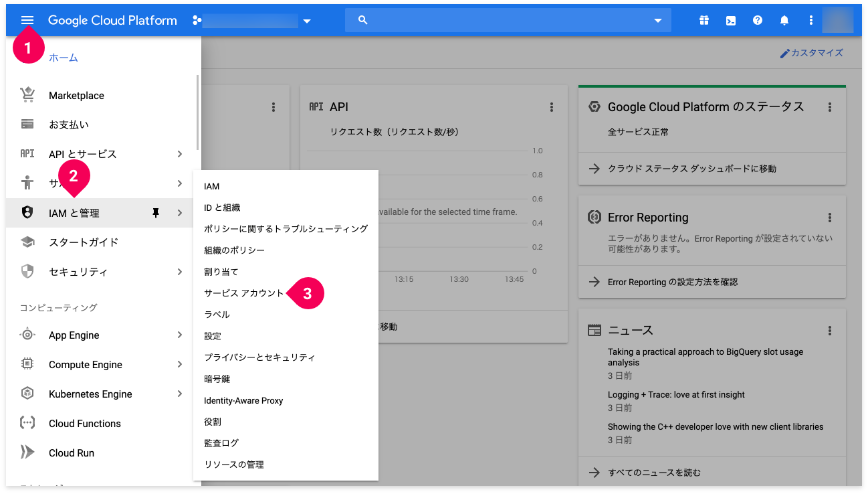868x494 pixels.
Task: Unpin IAM と管理 using pin icon
Action: [156, 213]
